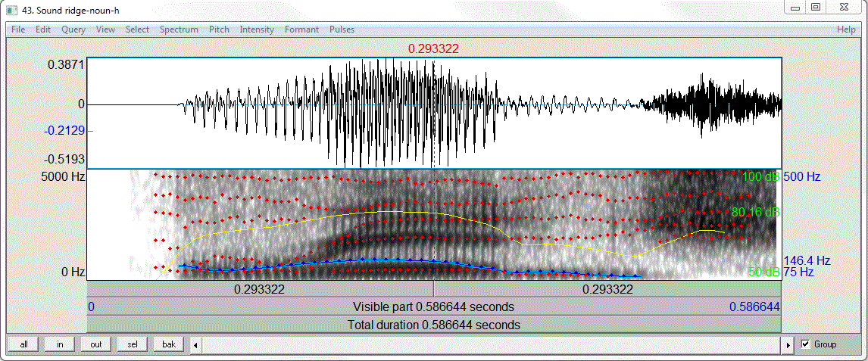Click the scrollbar left arrow

pos(195,345)
